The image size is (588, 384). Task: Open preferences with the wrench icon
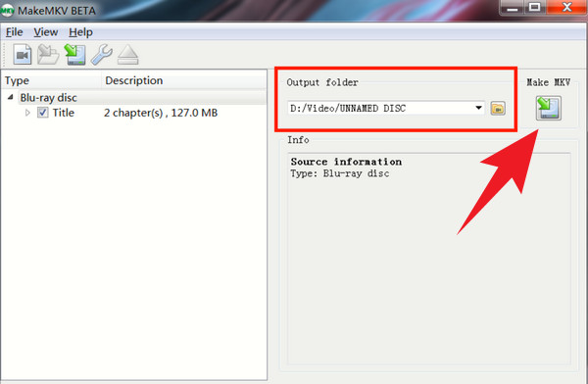(101, 55)
